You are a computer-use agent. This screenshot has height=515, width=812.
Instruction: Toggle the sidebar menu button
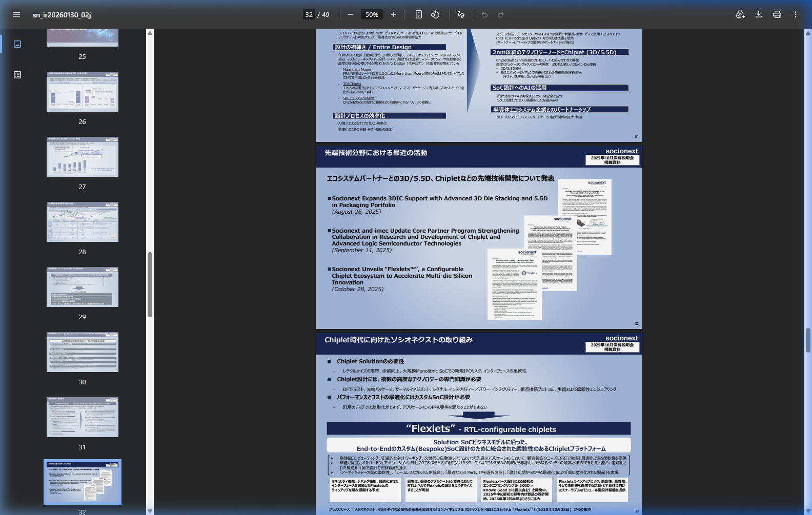[x=16, y=14]
